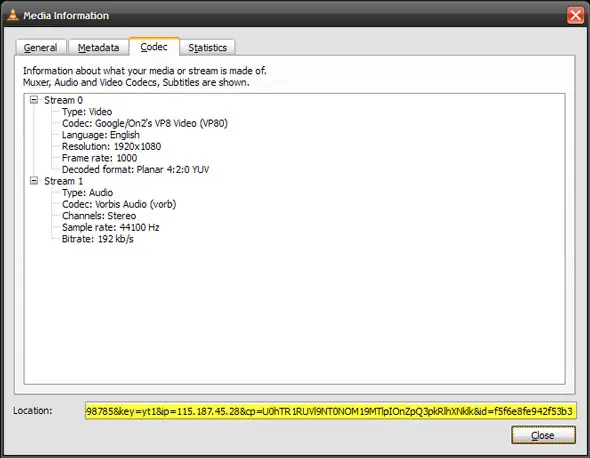
Task: Select the VP8 Video codec entry
Action: 145,123
